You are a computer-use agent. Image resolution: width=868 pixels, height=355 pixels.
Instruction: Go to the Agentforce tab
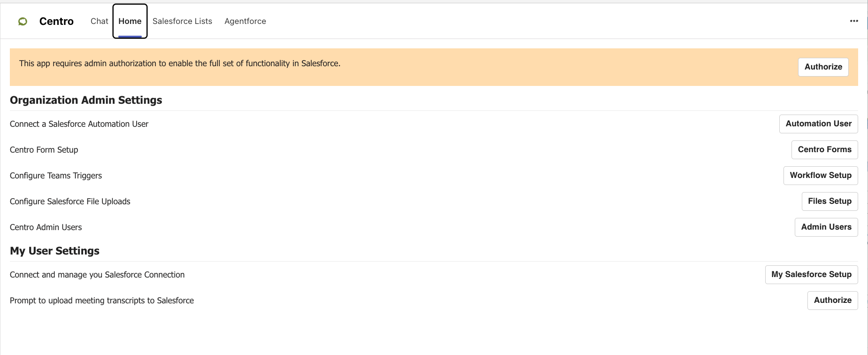(245, 21)
